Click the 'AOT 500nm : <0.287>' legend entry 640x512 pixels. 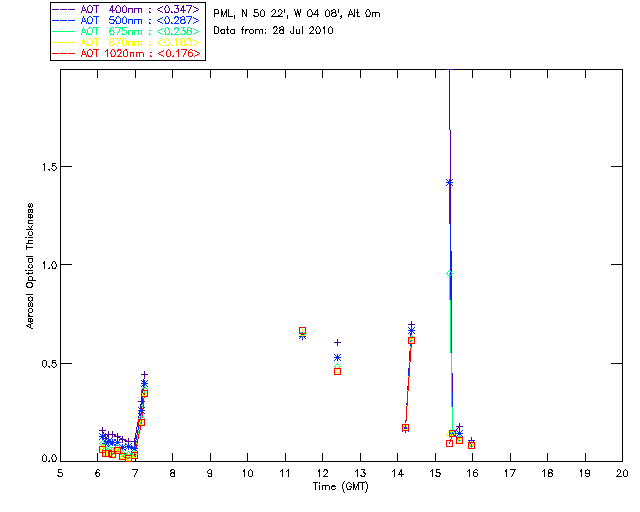(127, 20)
